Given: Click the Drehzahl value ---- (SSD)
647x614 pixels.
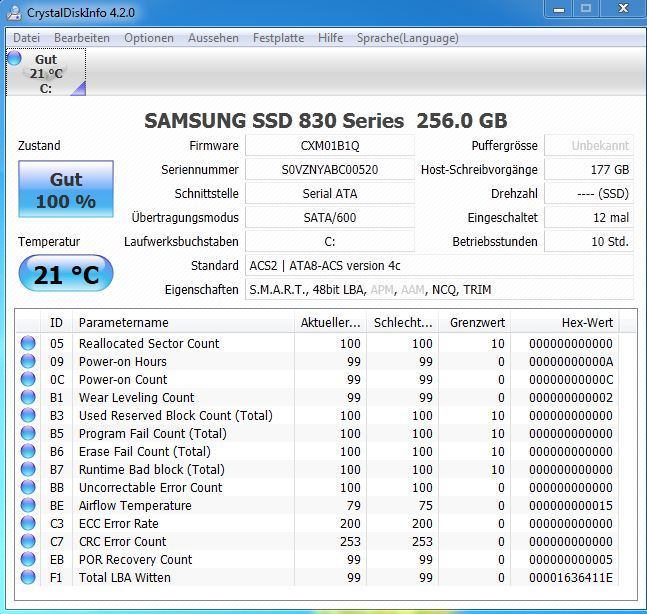Looking at the screenshot, I should (x=589, y=194).
